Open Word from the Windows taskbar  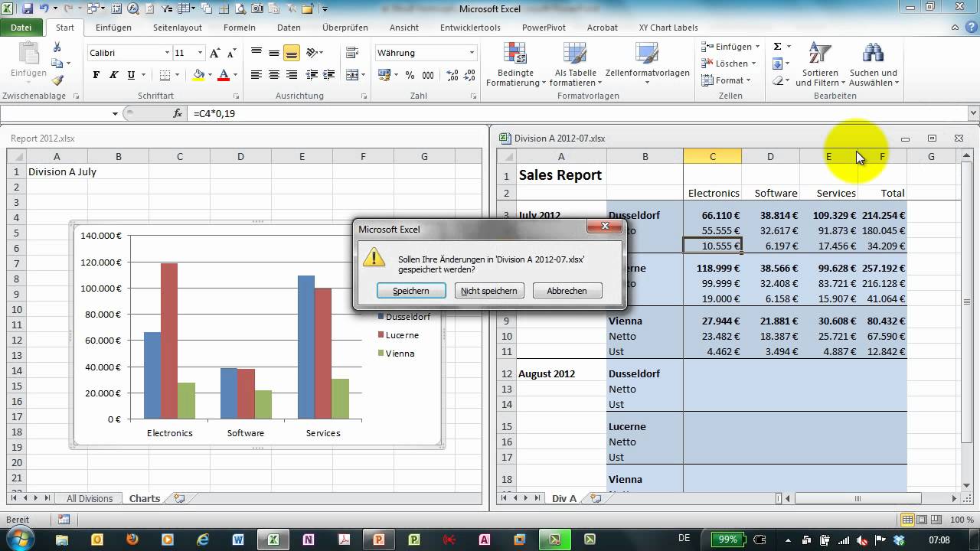[237, 539]
